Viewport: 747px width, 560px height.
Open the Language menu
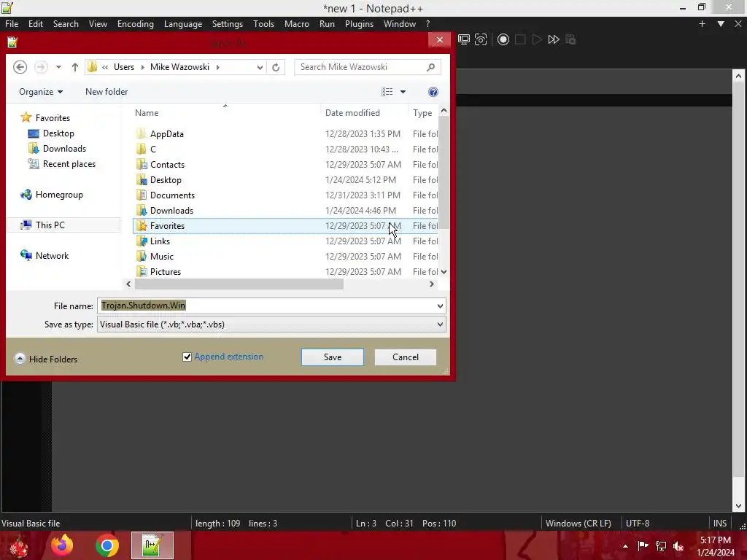(x=183, y=24)
